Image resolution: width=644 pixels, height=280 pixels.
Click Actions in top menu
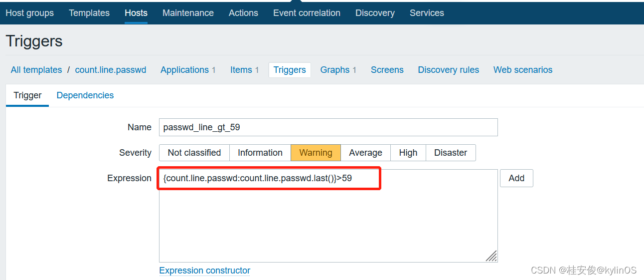[243, 13]
